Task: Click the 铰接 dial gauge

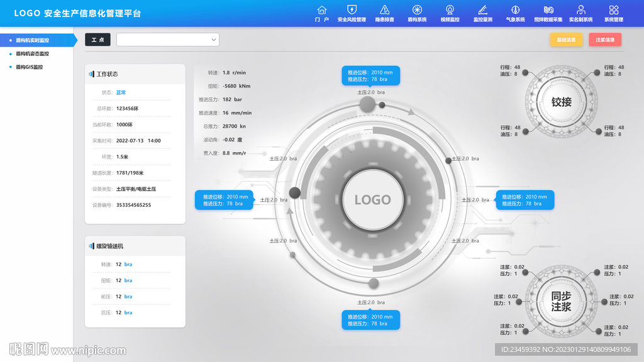Action: tap(562, 102)
